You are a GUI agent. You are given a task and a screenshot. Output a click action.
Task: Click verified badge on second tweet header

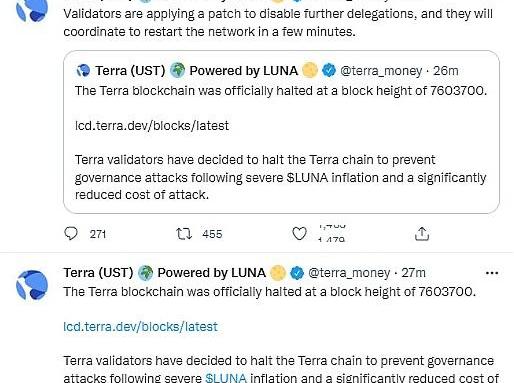coord(297,273)
